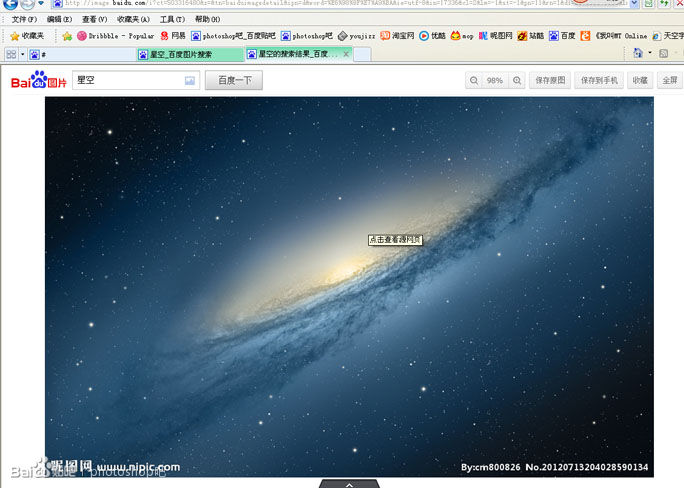This screenshot has height=488, width=684.
Task: Open the mop bookmark
Action: click(462, 36)
